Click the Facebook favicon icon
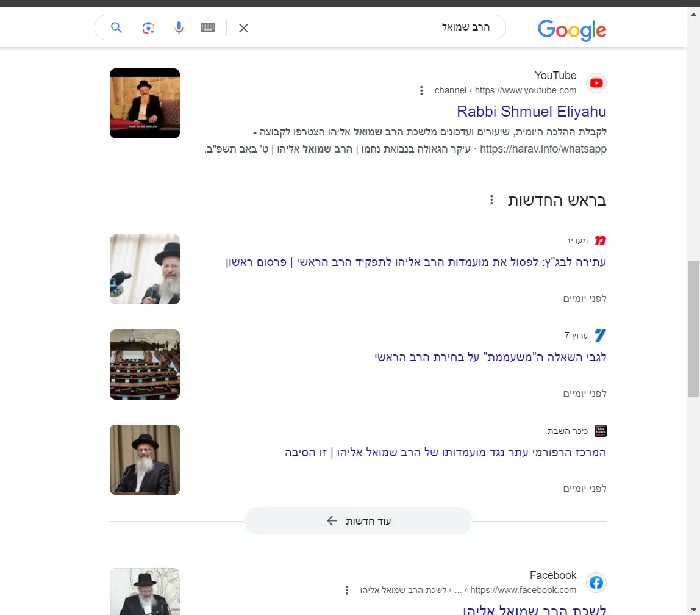The width and height of the screenshot is (700, 615). [x=596, y=583]
